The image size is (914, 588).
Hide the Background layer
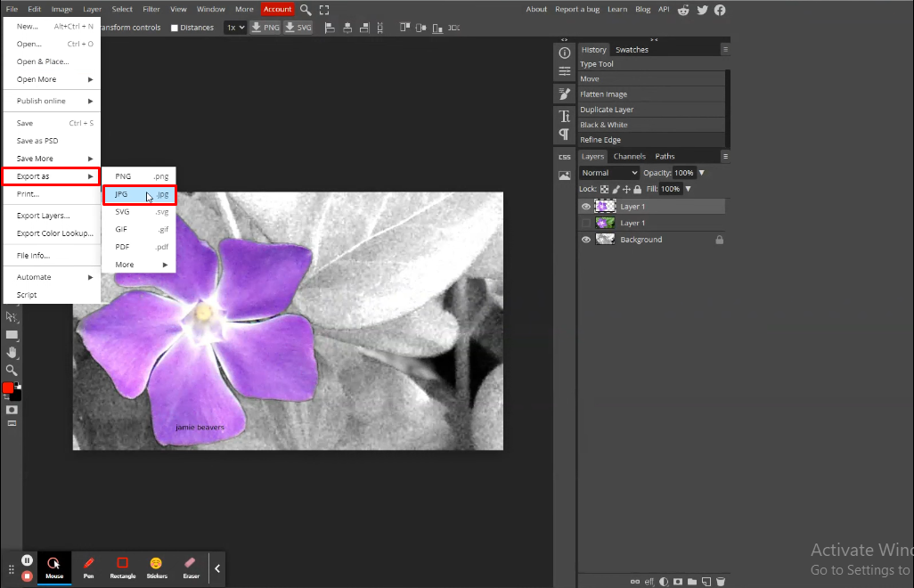(586, 239)
